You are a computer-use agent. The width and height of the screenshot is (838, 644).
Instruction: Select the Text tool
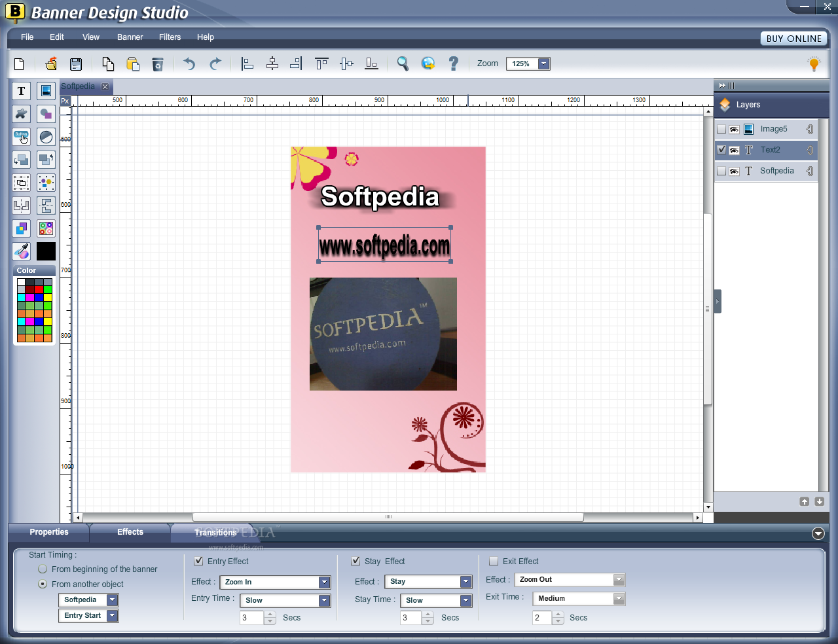[21, 91]
